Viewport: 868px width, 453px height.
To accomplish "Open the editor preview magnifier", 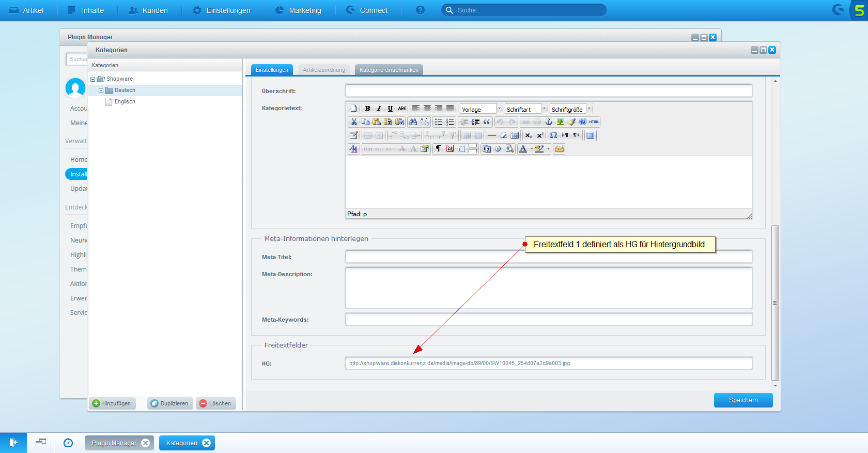I will tap(509, 149).
